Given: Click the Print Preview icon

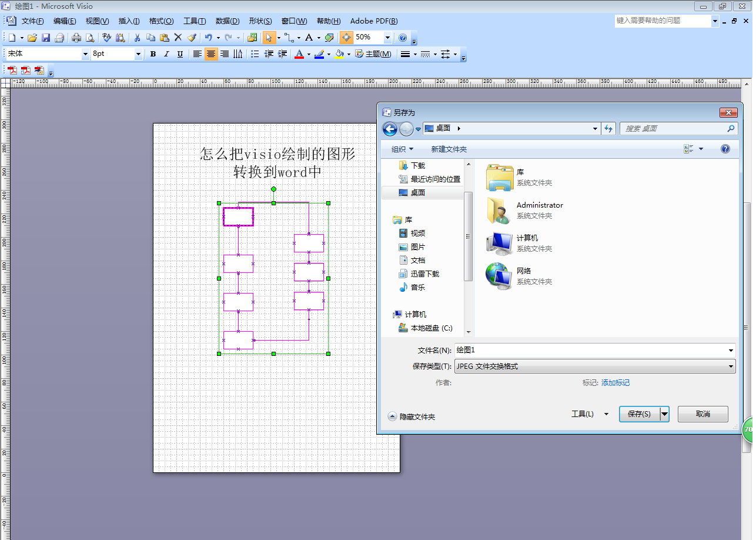Looking at the screenshot, I should (x=90, y=38).
